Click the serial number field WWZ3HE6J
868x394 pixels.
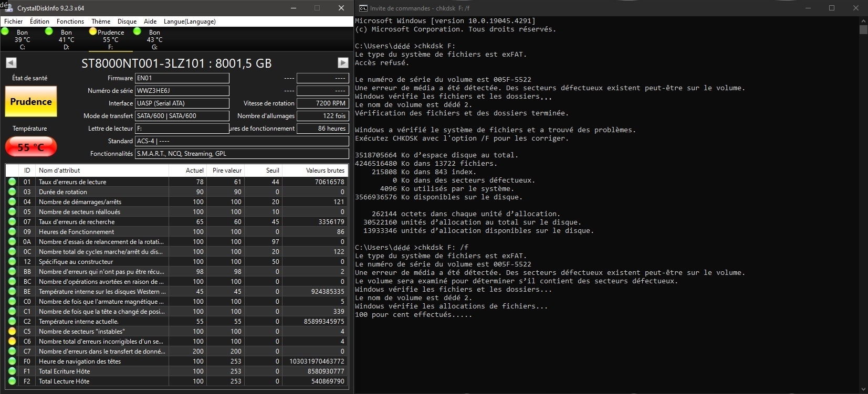click(182, 91)
